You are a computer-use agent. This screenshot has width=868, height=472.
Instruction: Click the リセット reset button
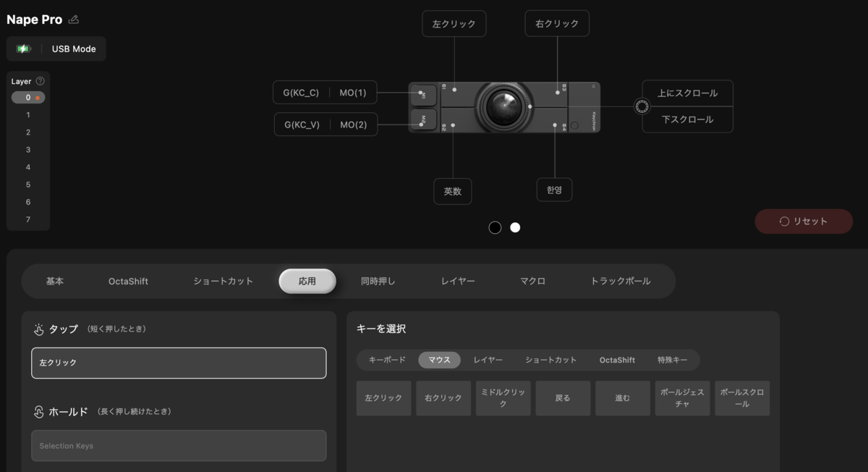click(x=804, y=222)
